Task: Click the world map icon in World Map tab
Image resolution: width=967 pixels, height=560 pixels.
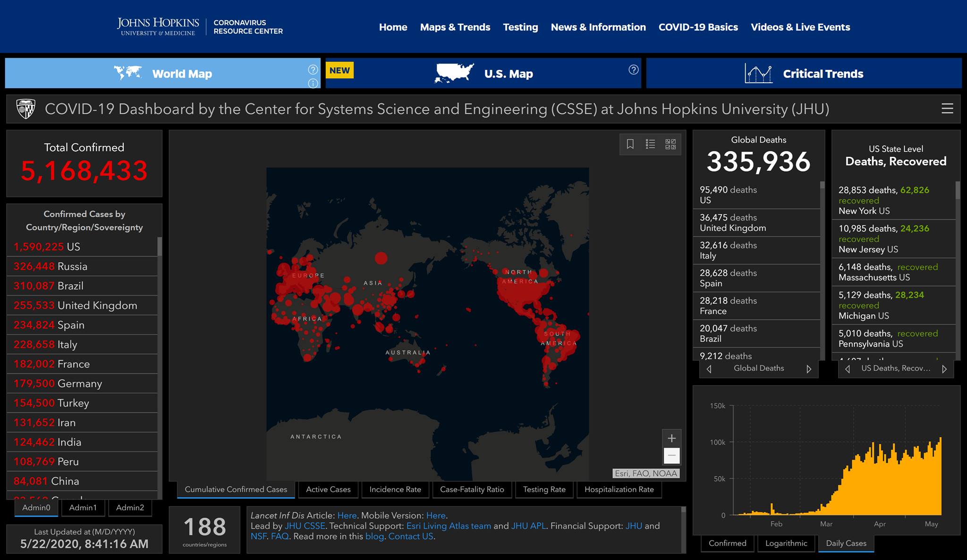Action: (127, 73)
